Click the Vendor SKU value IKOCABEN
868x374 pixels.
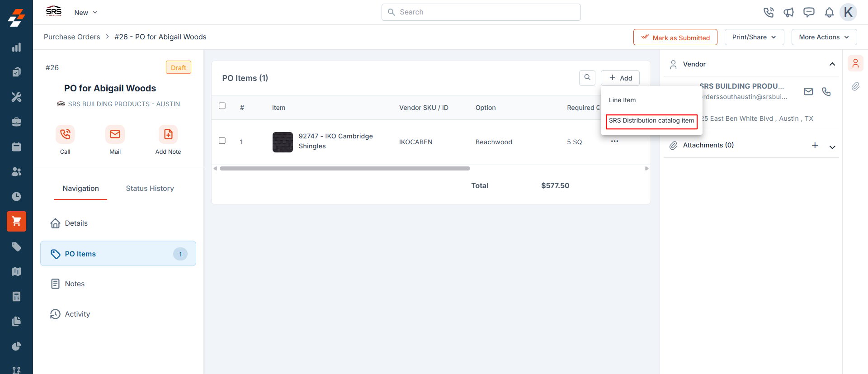point(416,142)
